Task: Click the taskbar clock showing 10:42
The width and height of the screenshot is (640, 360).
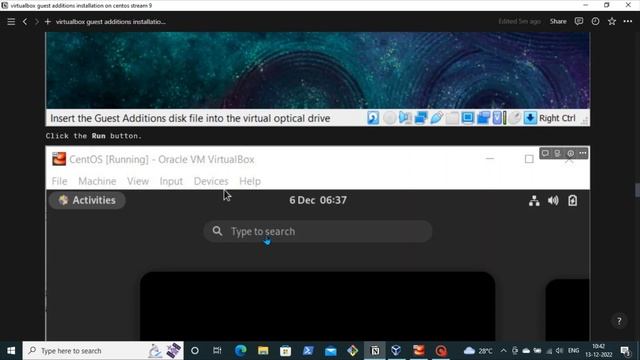Action: point(598,351)
